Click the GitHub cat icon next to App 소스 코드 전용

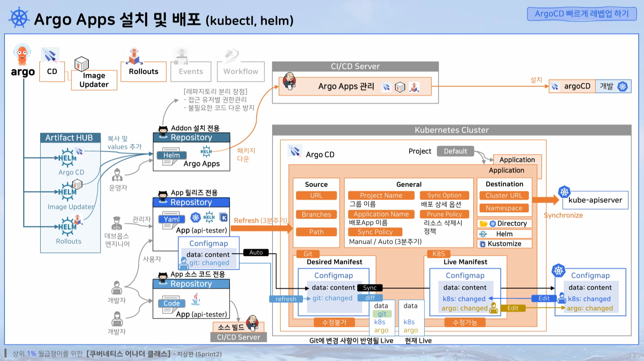click(163, 277)
